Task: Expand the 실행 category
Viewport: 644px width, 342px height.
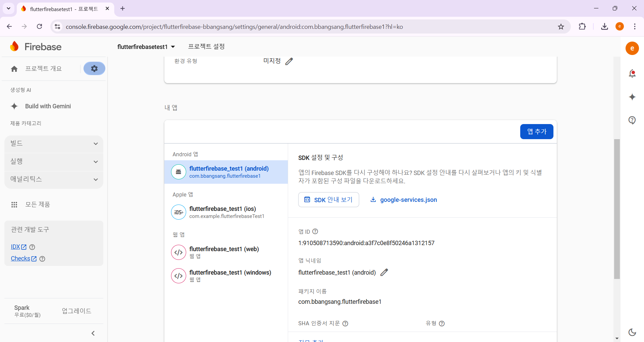Action: [x=54, y=162]
